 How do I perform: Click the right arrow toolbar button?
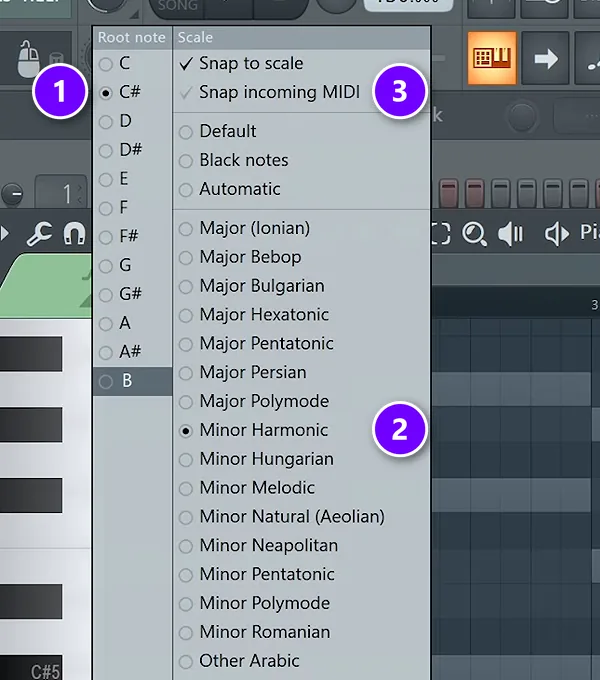point(546,58)
